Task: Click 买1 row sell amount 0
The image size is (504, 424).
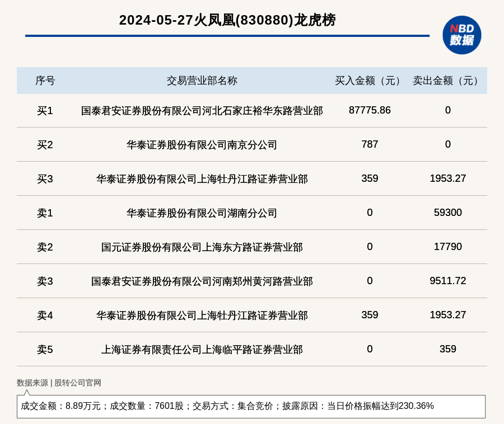Action: 448,110
